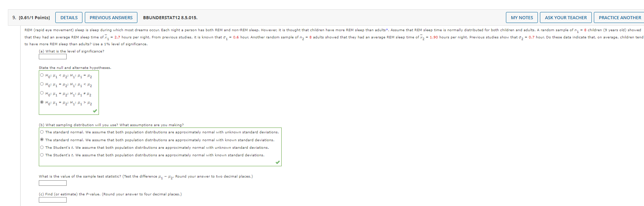Click PRACTICE ANOTHER button
This screenshot has width=644, height=206.
point(620,17)
